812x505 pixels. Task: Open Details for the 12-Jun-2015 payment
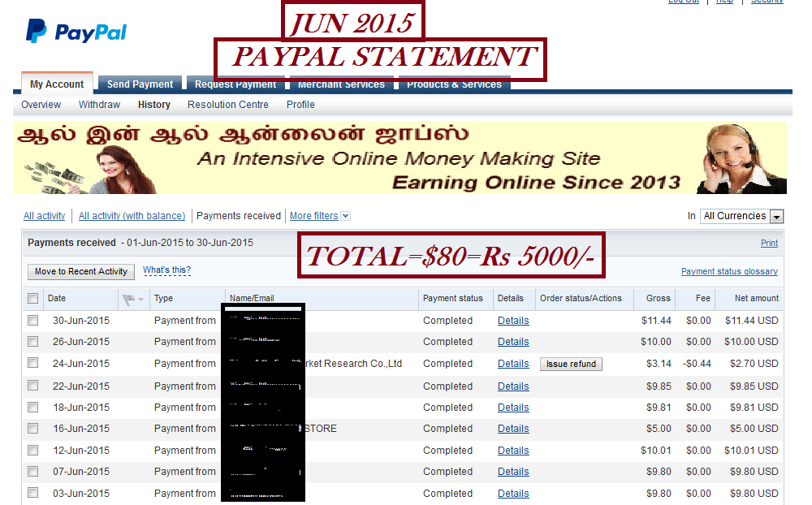point(513,451)
